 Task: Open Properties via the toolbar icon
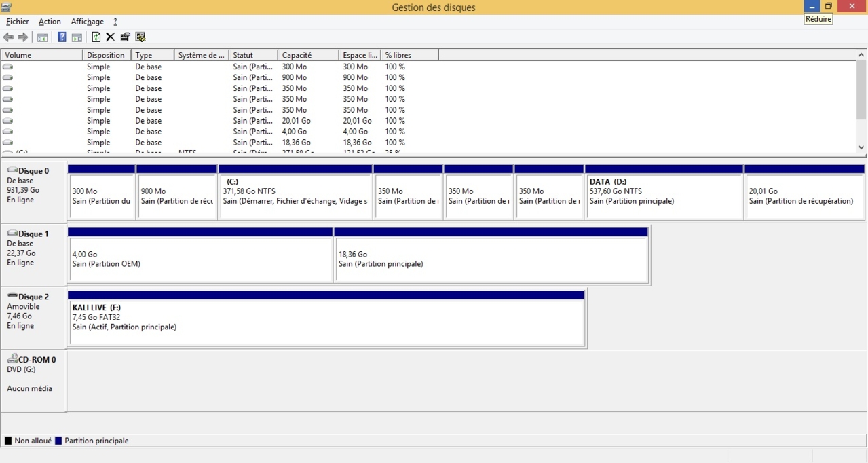coord(126,37)
